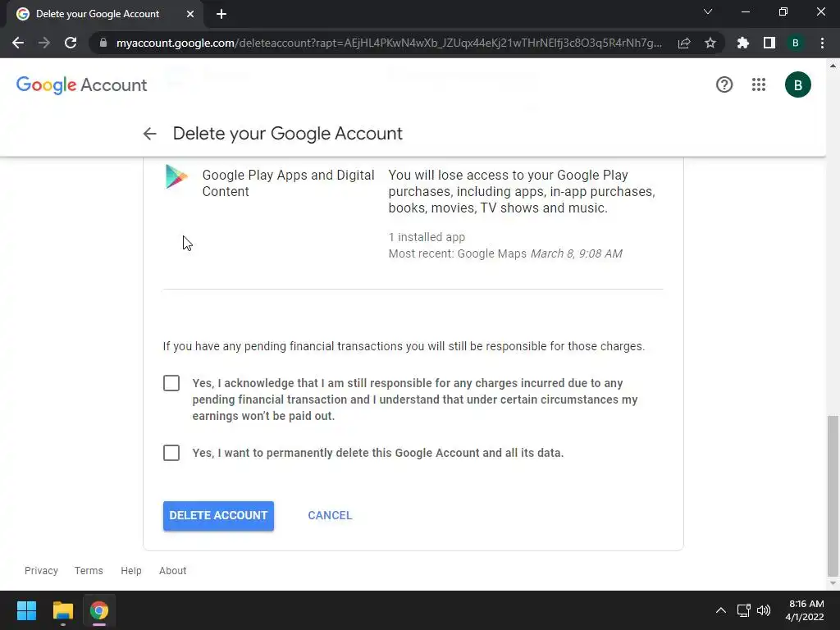Click the lock icon in address bar

[x=103, y=43]
